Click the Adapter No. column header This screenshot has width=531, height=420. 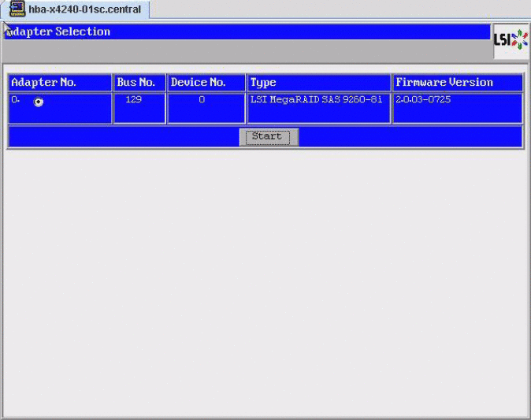point(60,82)
